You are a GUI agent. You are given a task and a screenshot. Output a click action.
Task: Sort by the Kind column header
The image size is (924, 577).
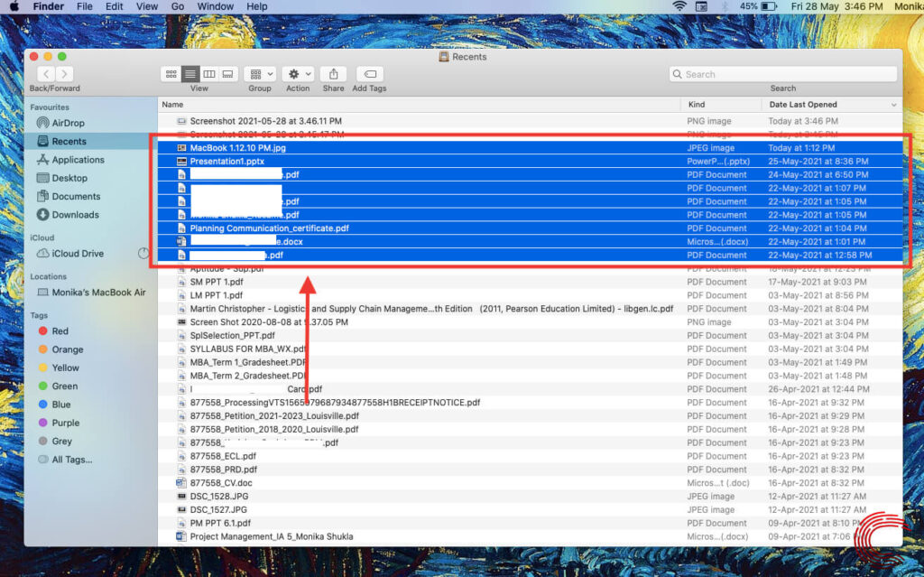tap(697, 105)
